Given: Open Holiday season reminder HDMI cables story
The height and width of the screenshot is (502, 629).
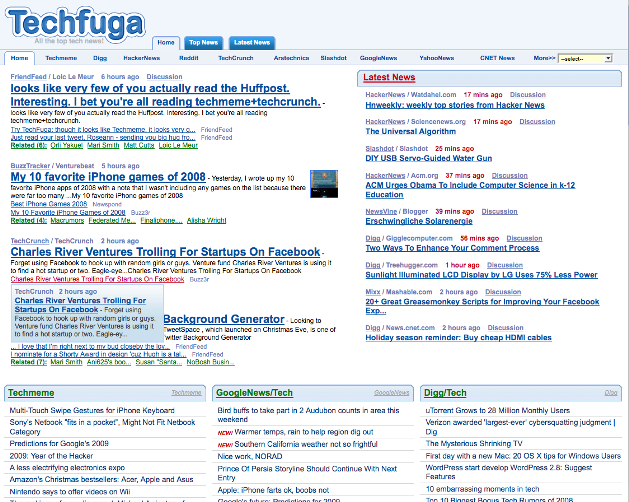Looking at the screenshot, I should [x=458, y=337].
